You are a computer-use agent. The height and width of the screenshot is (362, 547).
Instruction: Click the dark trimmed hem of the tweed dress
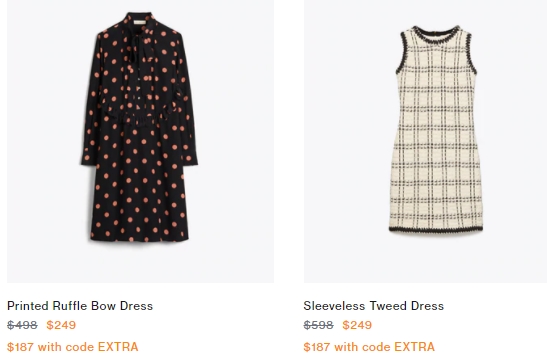(436, 229)
